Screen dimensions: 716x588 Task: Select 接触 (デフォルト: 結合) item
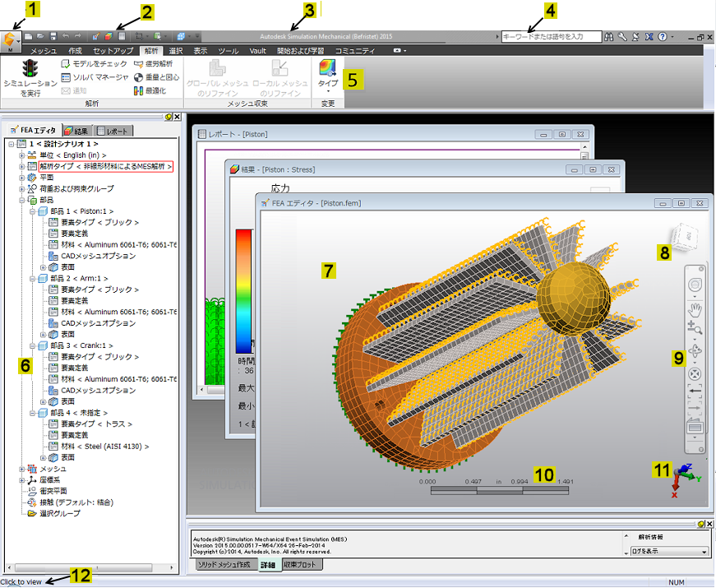(76, 502)
